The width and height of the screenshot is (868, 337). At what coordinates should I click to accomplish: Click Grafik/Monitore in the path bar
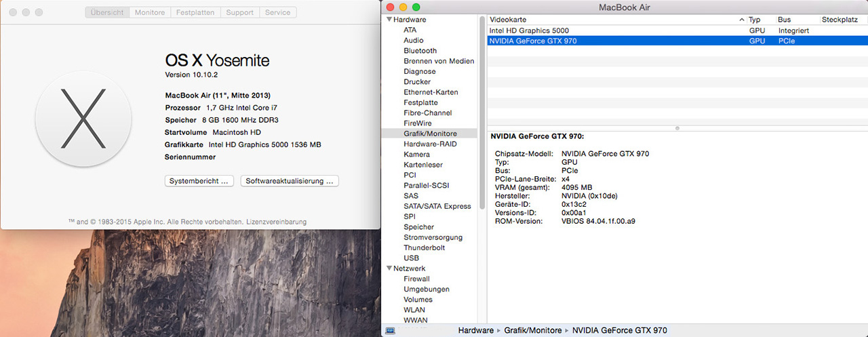(532, 330)
